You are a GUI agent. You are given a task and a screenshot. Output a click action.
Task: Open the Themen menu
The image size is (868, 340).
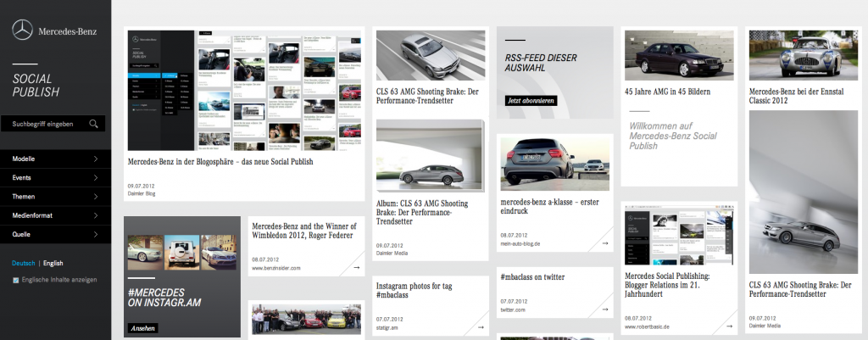click(x=55, y=197)
